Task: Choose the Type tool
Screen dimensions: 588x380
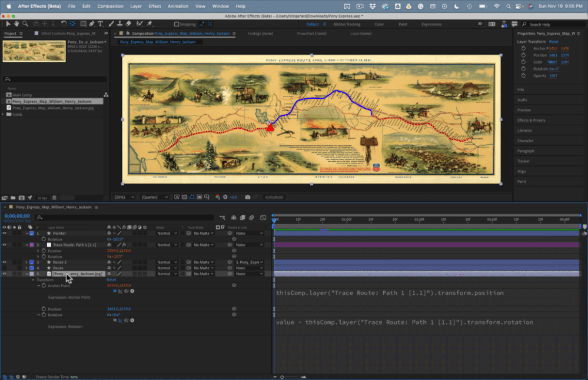Action: [x=101, y=24]
